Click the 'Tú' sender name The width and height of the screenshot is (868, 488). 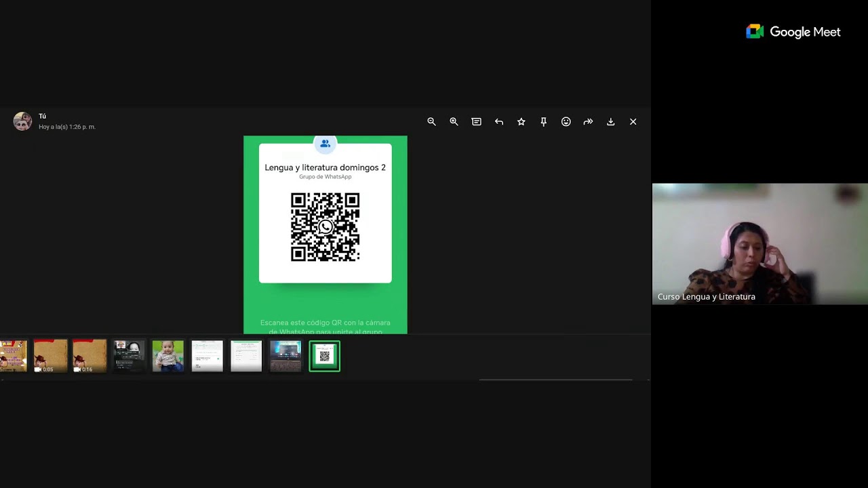[42, 117]
